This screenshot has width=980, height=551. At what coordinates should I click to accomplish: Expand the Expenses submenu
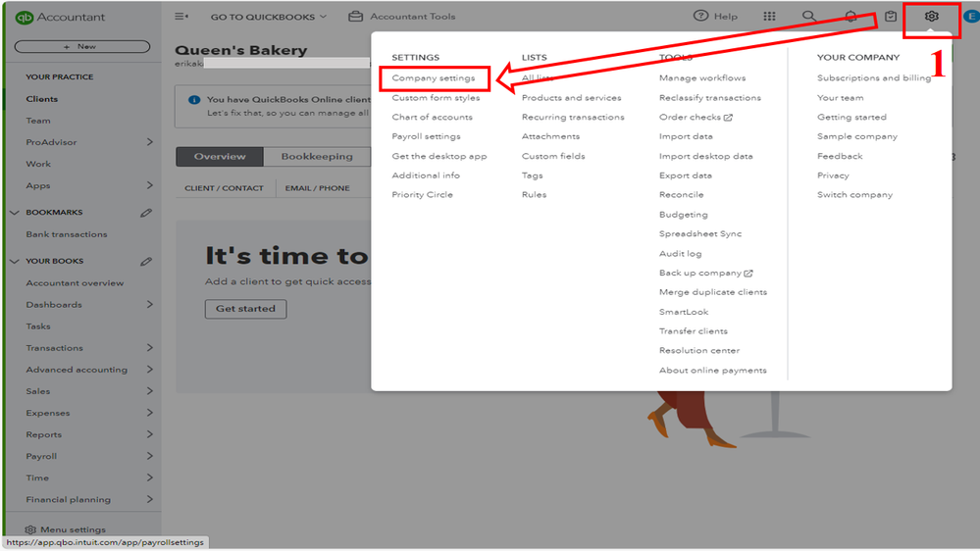[150, 413]
